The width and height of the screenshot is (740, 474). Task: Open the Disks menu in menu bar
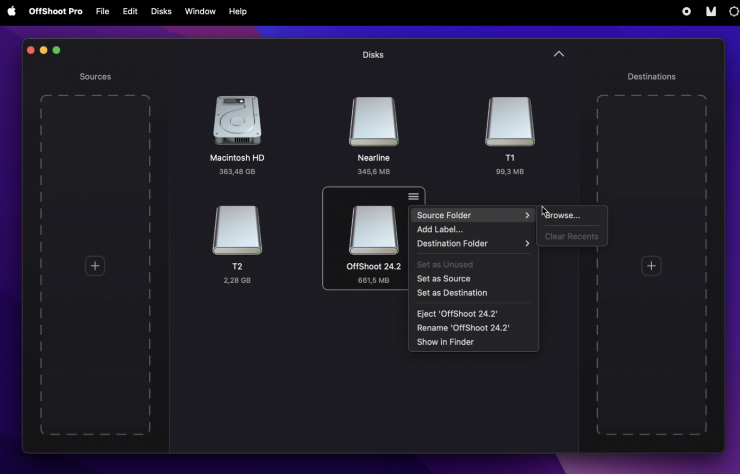pos(161,11)
